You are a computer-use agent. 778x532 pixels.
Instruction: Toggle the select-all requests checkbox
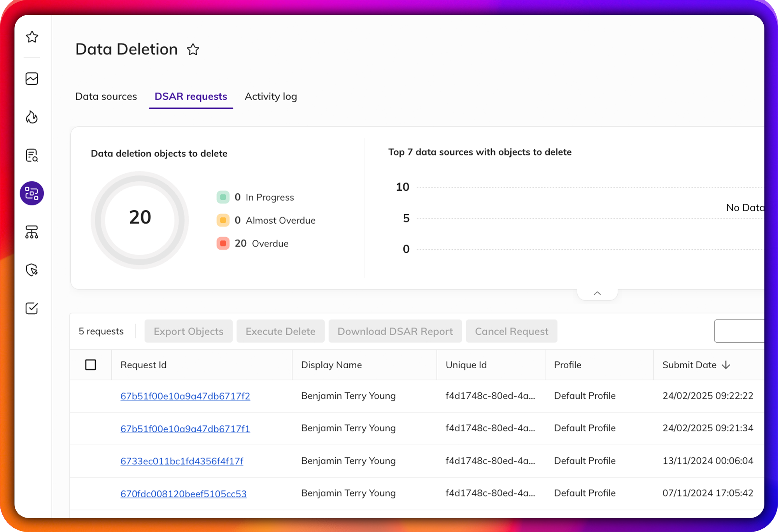91,365
